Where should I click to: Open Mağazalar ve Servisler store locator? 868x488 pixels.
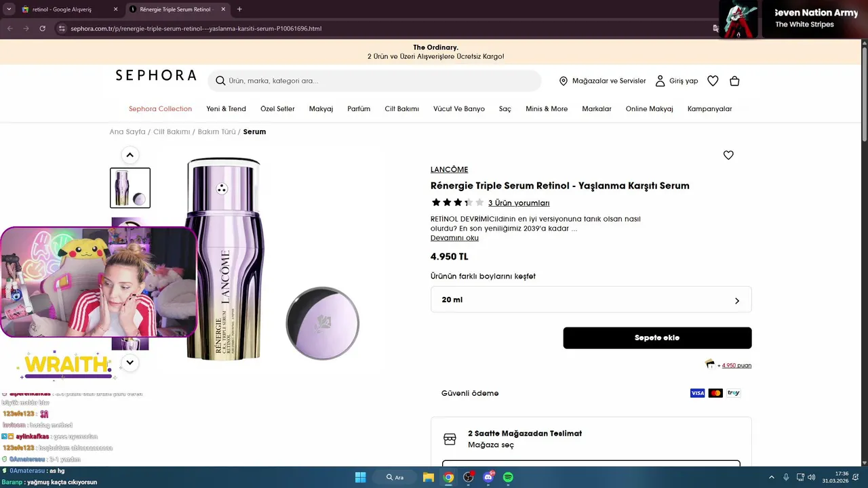click(602, 81)
